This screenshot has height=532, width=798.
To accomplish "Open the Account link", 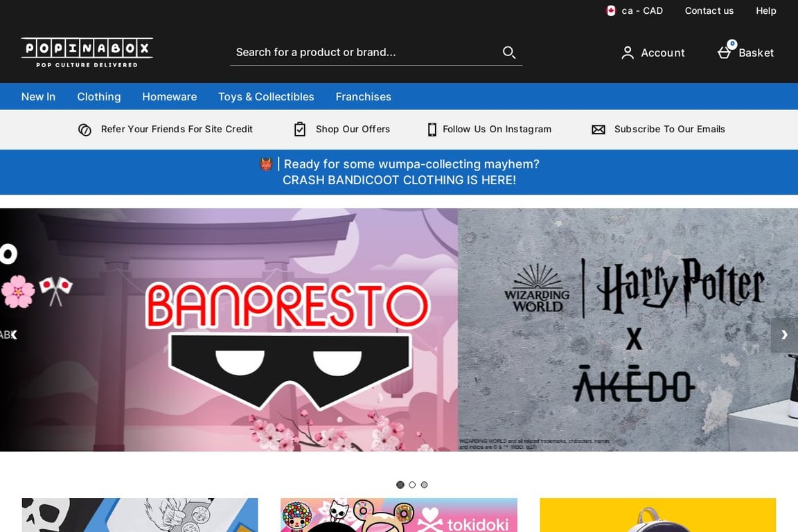I will (x=653, y=53).
